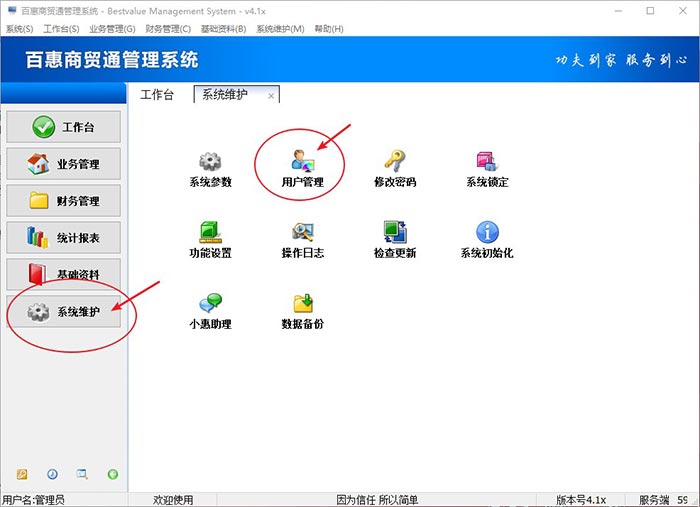The height and width of the screenshot is (507, 700).
Task: Open 系统维护(M) menu
Action: click(280, 29)
